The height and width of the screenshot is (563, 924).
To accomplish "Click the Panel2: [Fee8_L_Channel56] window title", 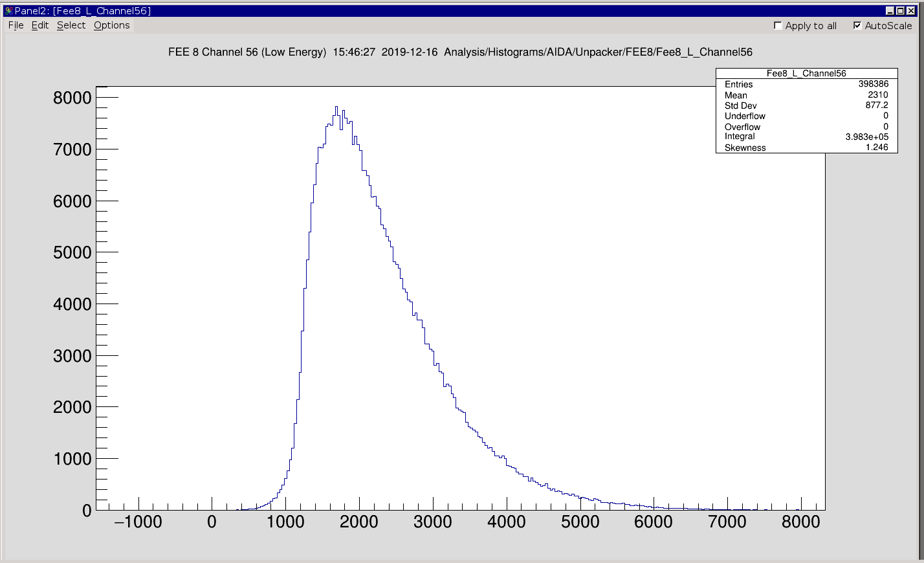I will coord(83,11).
